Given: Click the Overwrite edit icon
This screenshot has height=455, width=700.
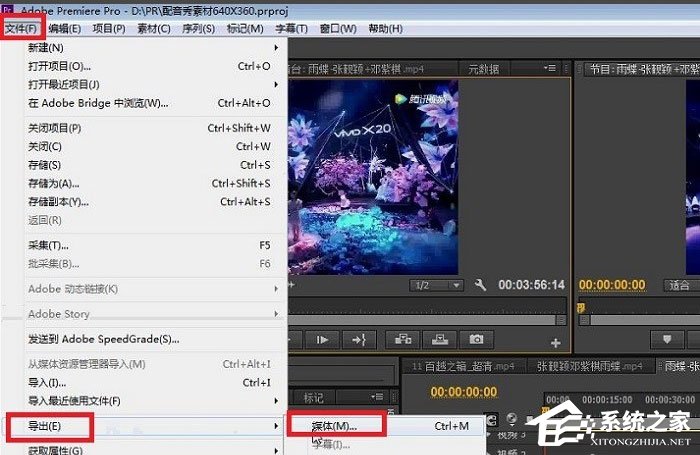Looking at the screenshot, I should pos(439,340).
